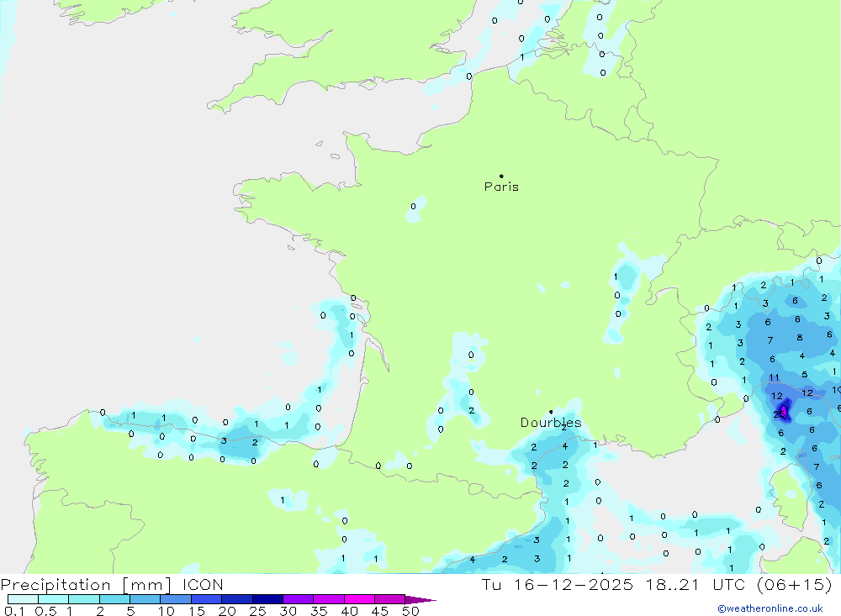Image resolution: width=841 pixels, height=616 pixels.
Task: Click the above-50 mm legend arrow tip
Action: tap(421, 600)
